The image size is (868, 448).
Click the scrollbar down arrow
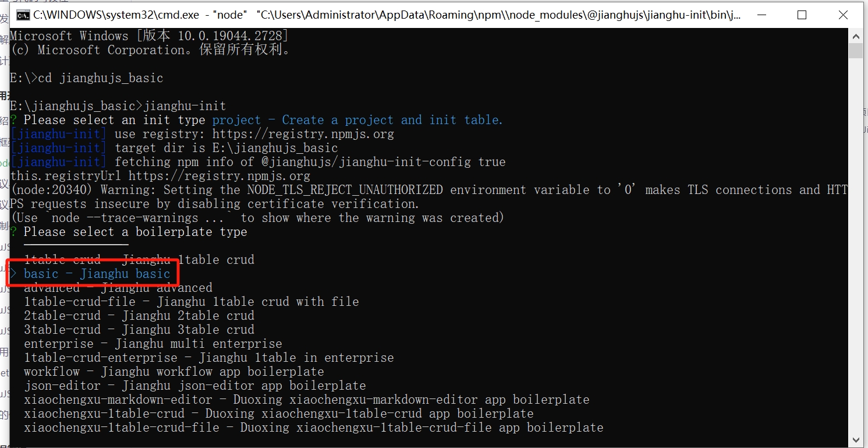pyautogui.click(x=855, y=440)
